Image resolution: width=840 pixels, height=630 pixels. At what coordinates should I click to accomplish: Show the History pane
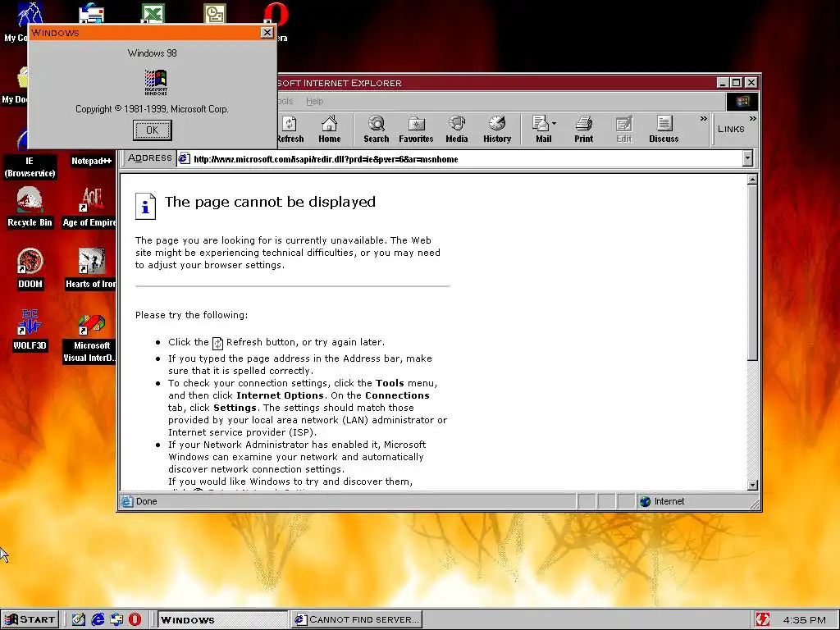(x=497, y=130)
